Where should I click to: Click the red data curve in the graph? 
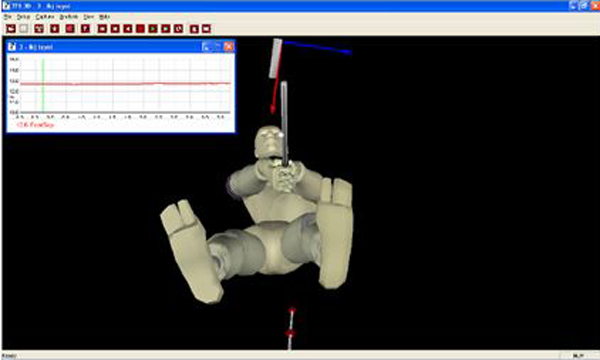(126, 83)
